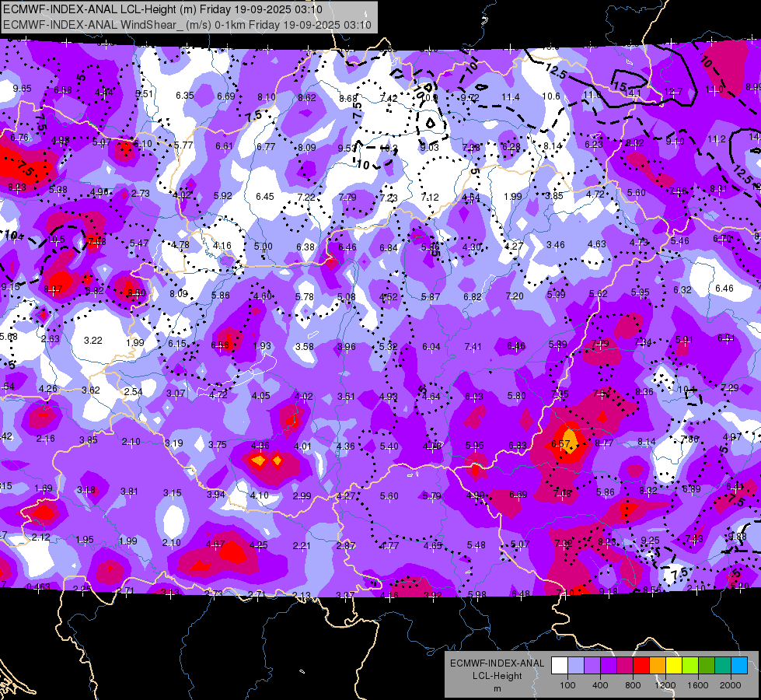This screenshot has width=761, height=700.
Task: Click the wind shear value 6.45
Action: tap(265, 196)
